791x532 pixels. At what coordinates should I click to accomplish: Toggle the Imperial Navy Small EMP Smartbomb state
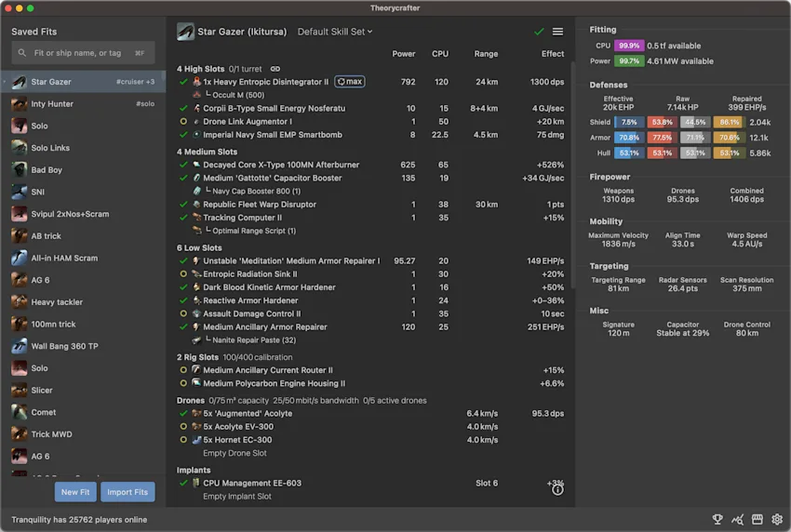tap(183, 135)
